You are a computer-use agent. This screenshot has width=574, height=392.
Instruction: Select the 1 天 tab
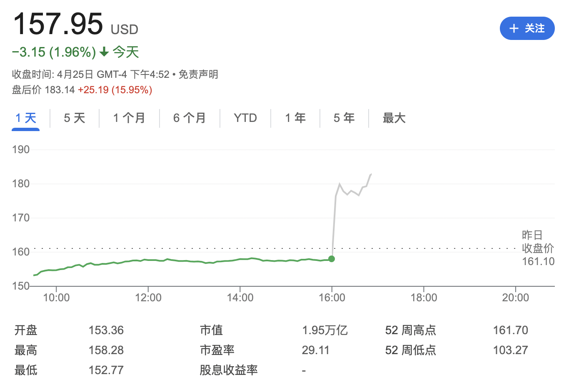(x=26, y=118)
